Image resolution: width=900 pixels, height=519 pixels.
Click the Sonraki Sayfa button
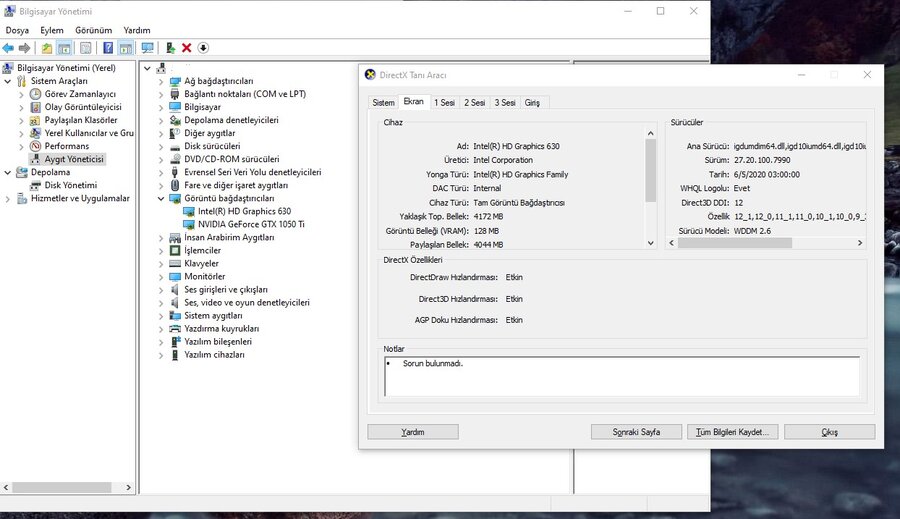tap(637, 432)
